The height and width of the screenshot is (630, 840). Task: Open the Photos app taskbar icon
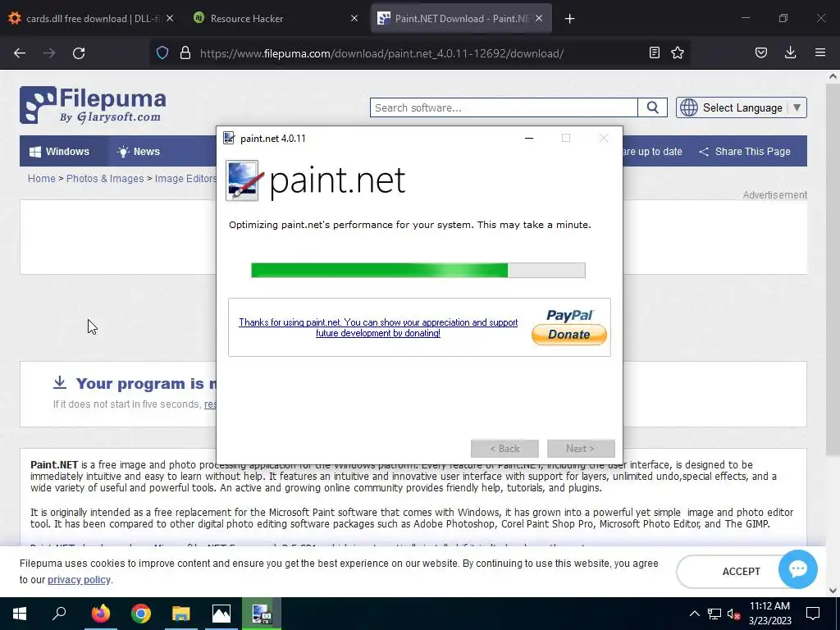tap(221, 614)
